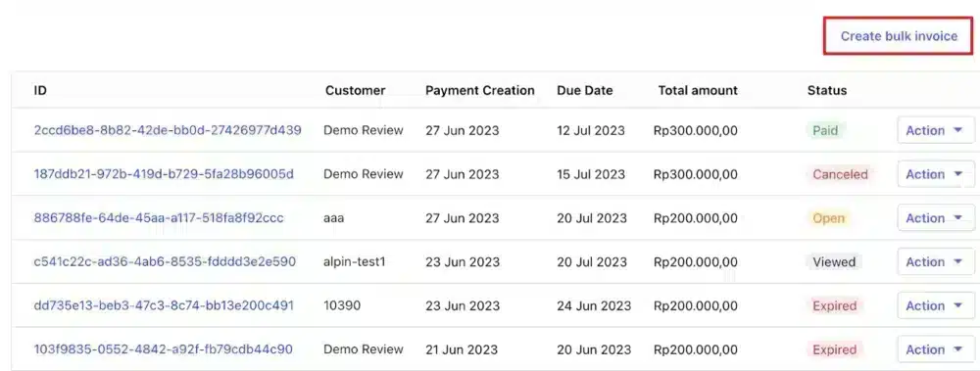Open invoice 103f9835-0552-4842-a92f-fb79cdb44c90
This screenshot has height=371, width=980.
click(x=163, y=349)
